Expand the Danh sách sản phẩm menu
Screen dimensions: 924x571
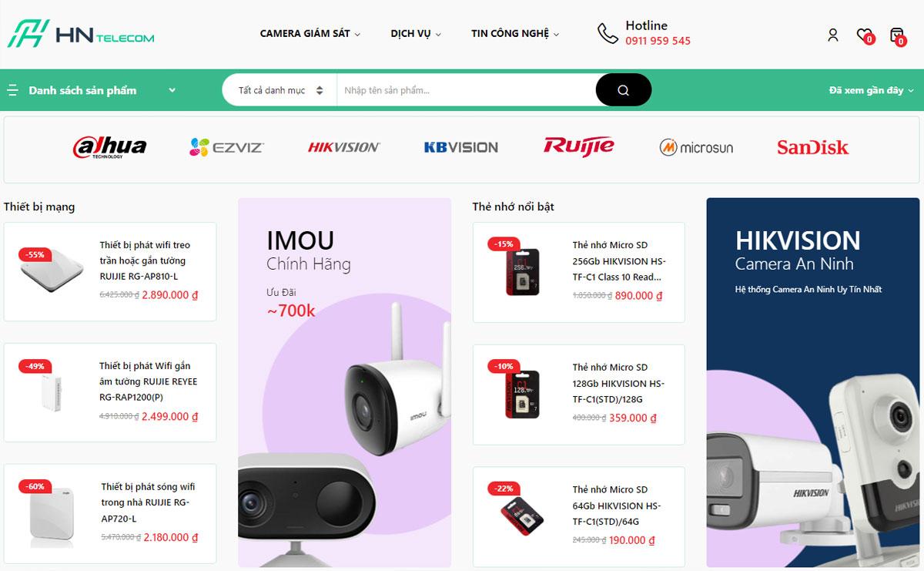coord(91,90)
